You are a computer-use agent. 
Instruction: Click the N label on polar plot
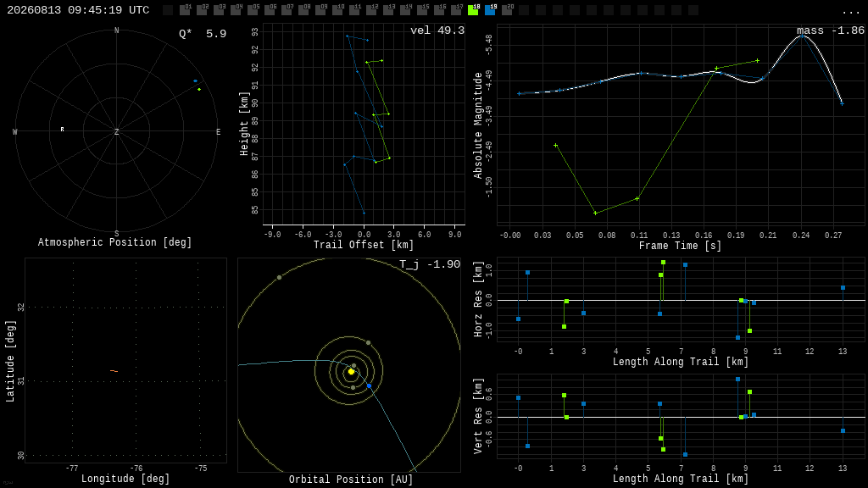116,30
